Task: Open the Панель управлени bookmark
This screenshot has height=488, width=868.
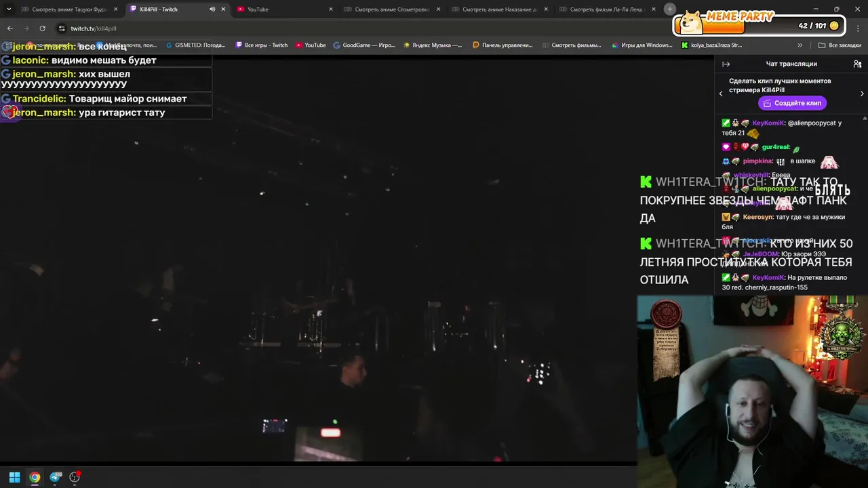Action: (x=502, y=45)
